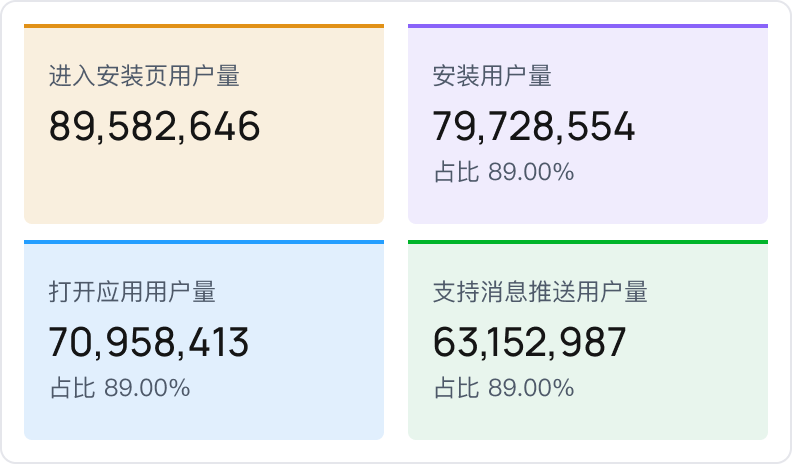Click the 支持消息推送用户量 card title
Screen dimensions: 792x464
click(x=540, y=292)
